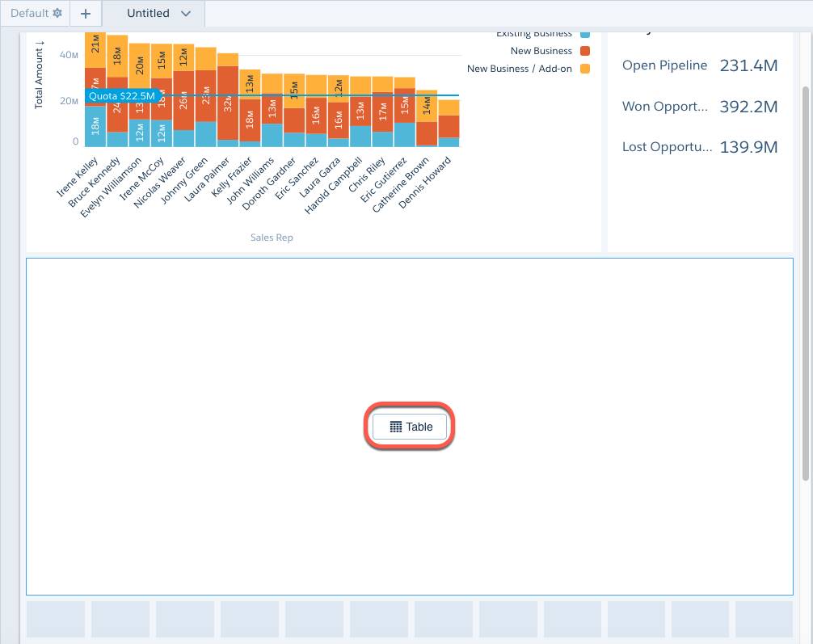Click Laura Palmer's orange 32M bar segment
The image size is (813, 644).
tap(228, 103)
